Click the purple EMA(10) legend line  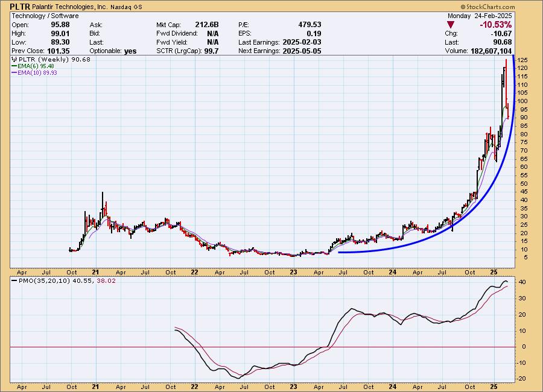(x=14, y=73)
